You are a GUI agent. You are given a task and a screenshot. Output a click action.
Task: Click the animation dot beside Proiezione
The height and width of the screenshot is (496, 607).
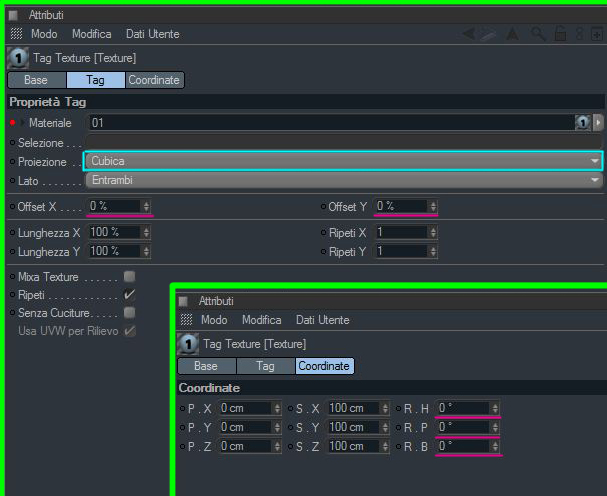click(12, 161)
